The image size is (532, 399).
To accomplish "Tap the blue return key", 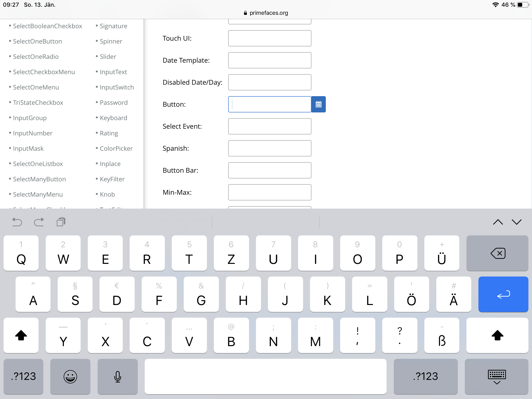I will tap(503, 294).
